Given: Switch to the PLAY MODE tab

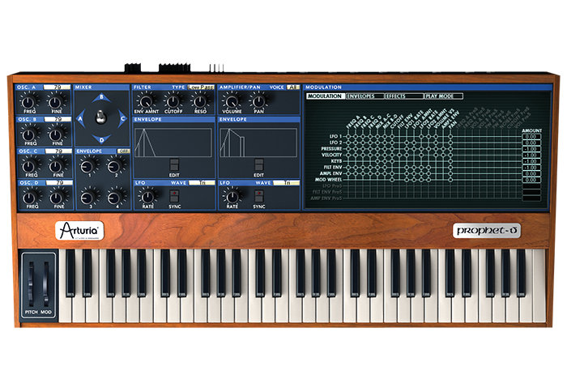Looking at the screenshot, I should click(443, 96).
